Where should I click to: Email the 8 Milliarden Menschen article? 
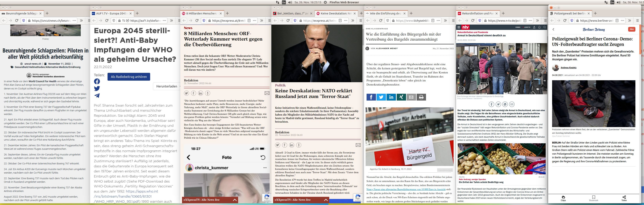[x=267, y=93]
